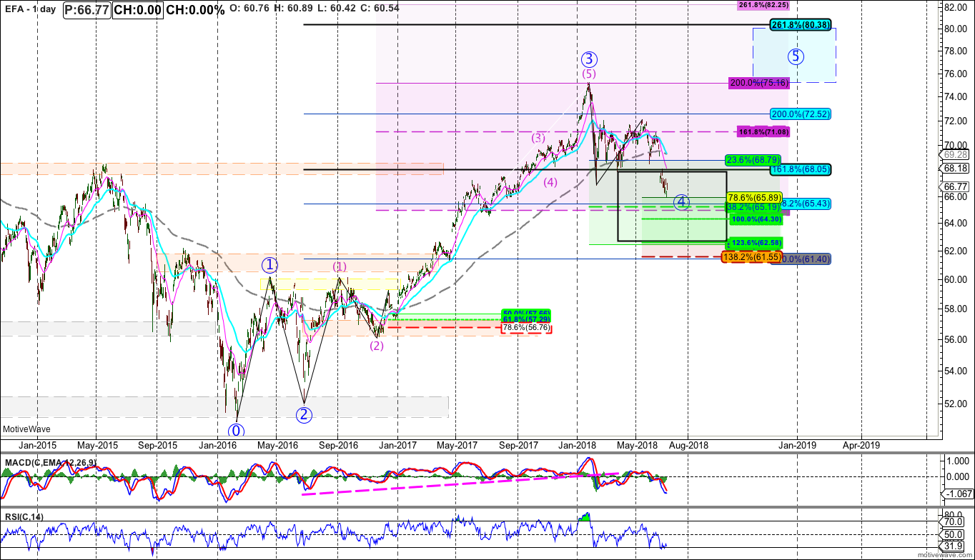Image resolution: width=975 pixels, height=560 pixels.
Task: Click the May-2015 date axis label
Action: [97, 444]
